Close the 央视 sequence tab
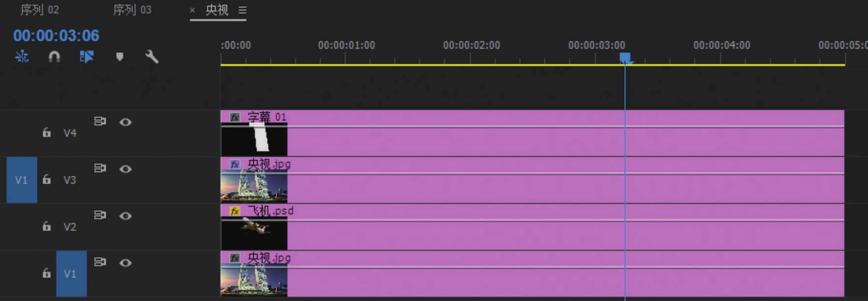 193,10
